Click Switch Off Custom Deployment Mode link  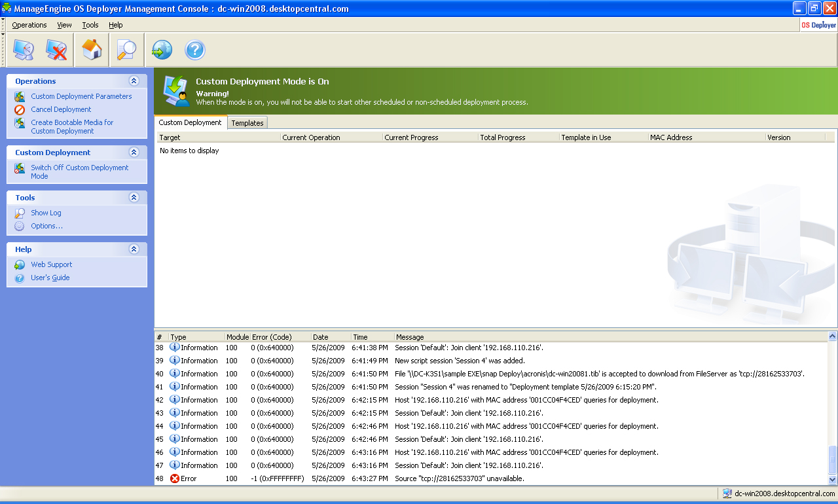pos(80,172)
